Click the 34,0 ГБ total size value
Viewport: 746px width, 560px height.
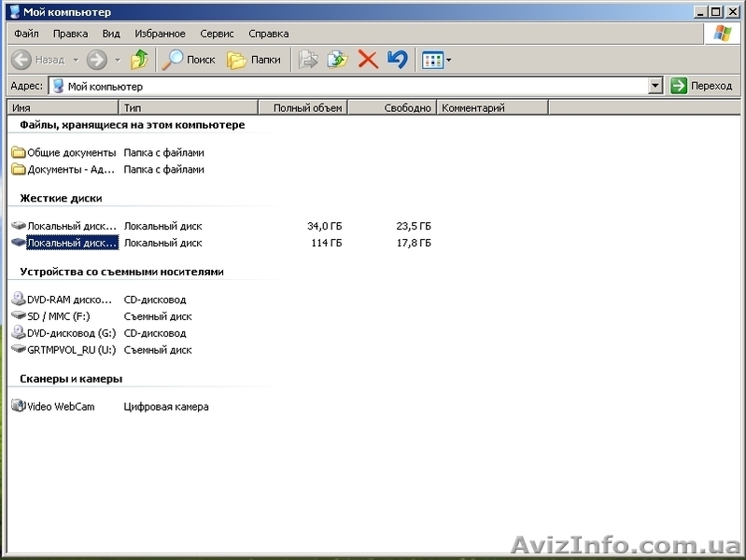click(x=325, y=226)
